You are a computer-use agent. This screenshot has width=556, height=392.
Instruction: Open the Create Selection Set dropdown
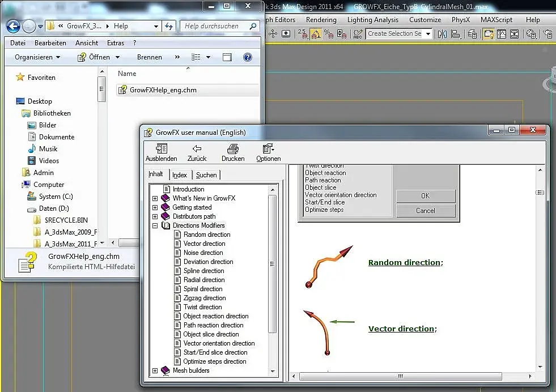pyautogui.click(x=428, y=34)
